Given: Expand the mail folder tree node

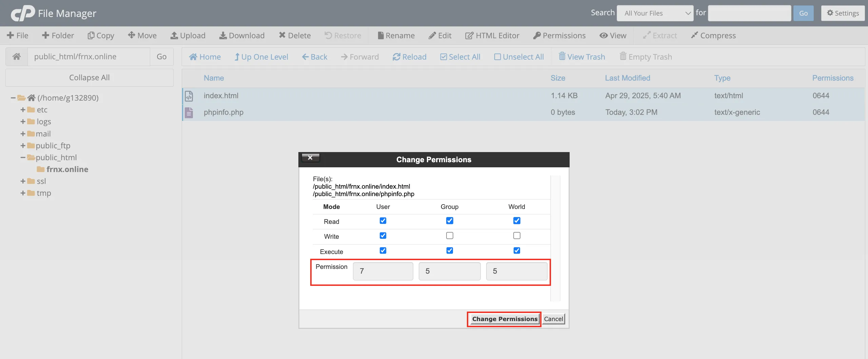Looking at the screenshot, I should [x=23, y=134].
